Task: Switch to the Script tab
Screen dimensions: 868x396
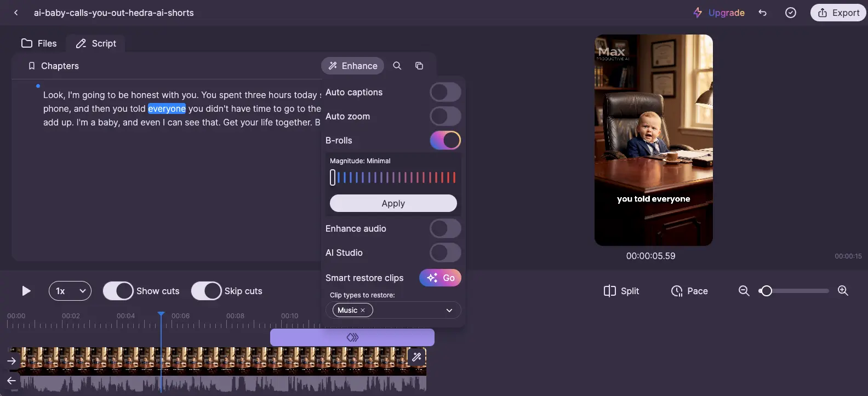Action: pos(96,43)
